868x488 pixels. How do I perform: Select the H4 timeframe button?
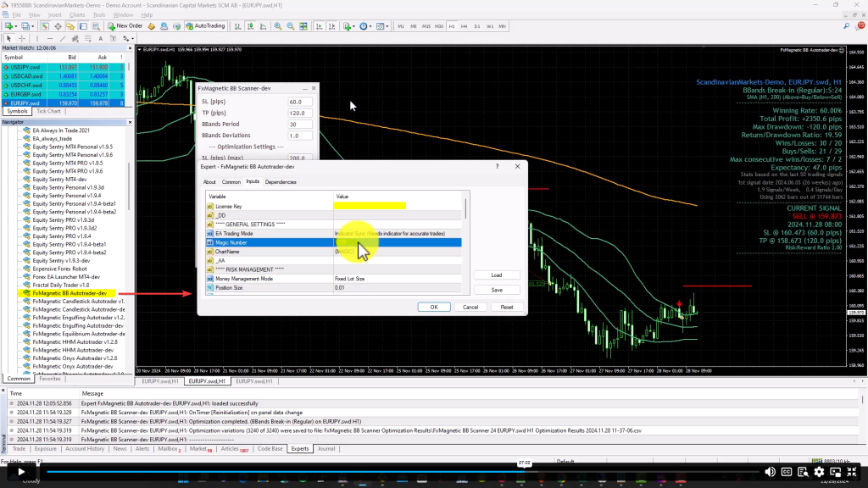click(x=464, y=26)
